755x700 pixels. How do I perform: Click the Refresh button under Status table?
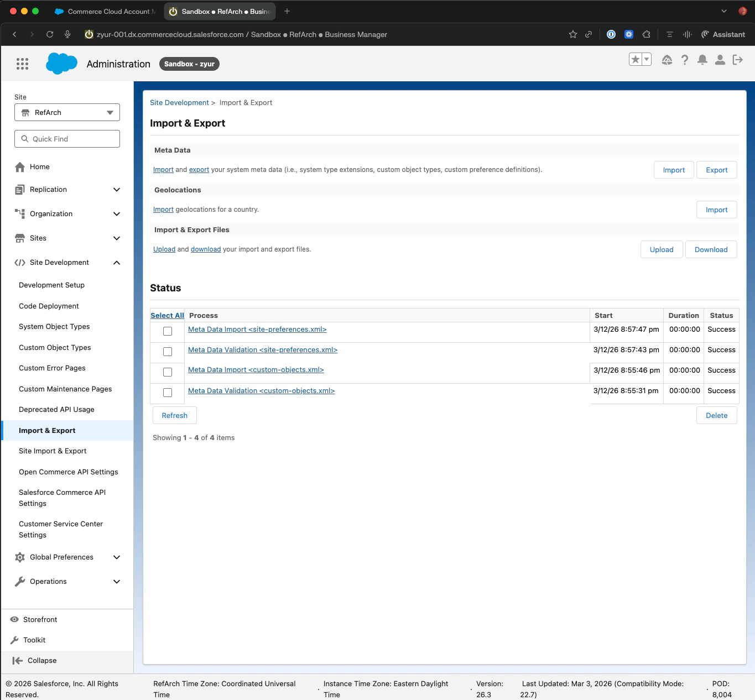(175, 415)
